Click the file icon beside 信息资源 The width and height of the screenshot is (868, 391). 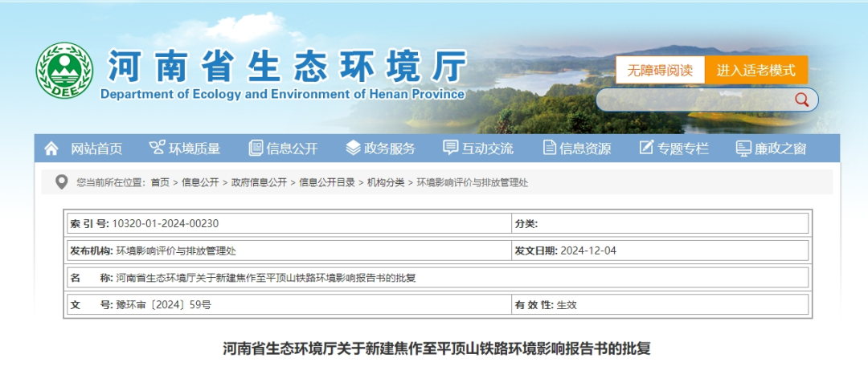(x=549, y=148)
